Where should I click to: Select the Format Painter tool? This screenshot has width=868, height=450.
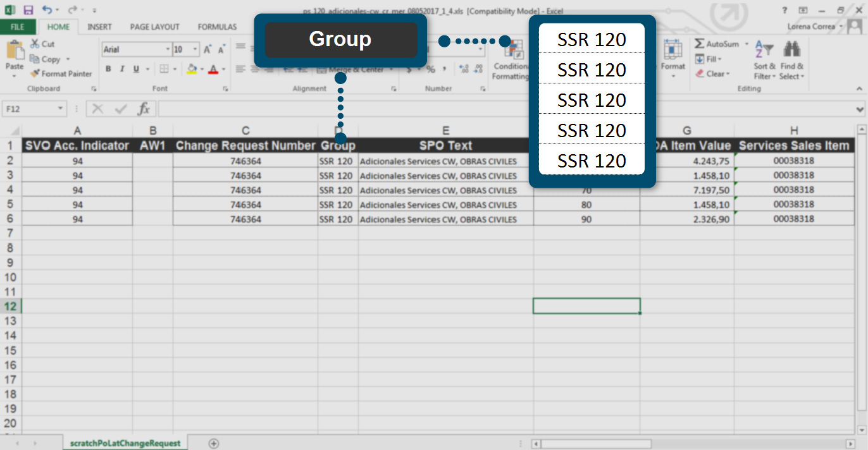point(61,74)
